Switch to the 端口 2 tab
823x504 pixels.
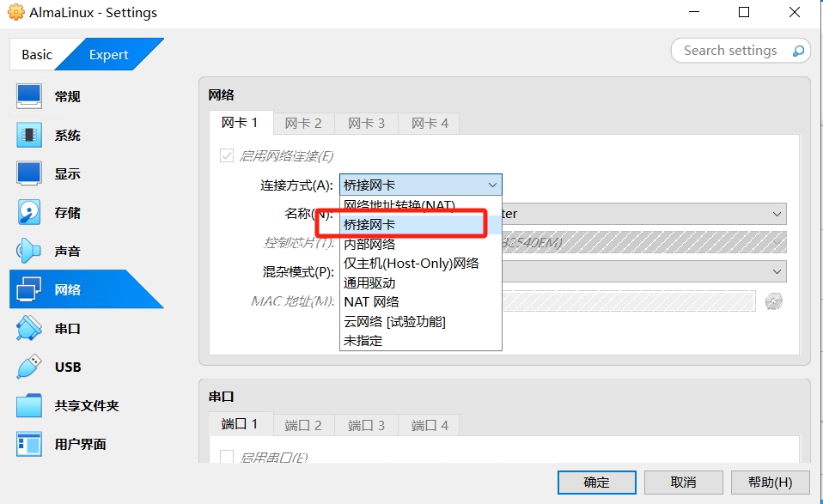303,425
